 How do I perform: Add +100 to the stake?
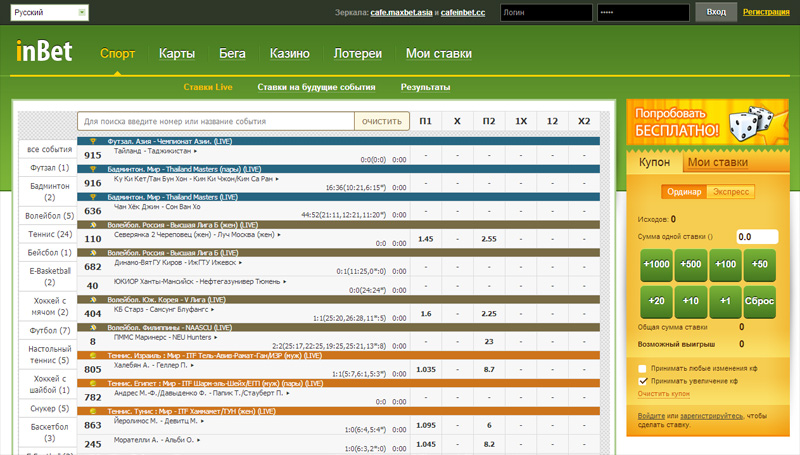tap(725, 265)
